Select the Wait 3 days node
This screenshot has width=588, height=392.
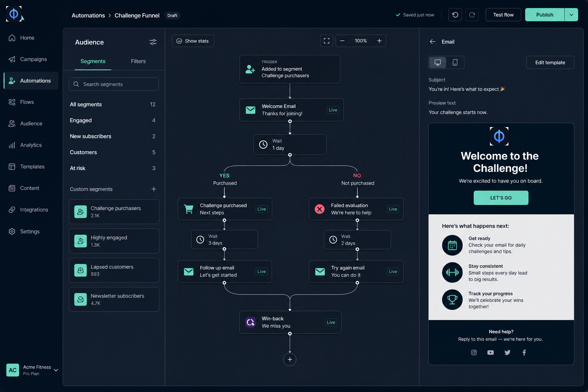click(224, 240)
